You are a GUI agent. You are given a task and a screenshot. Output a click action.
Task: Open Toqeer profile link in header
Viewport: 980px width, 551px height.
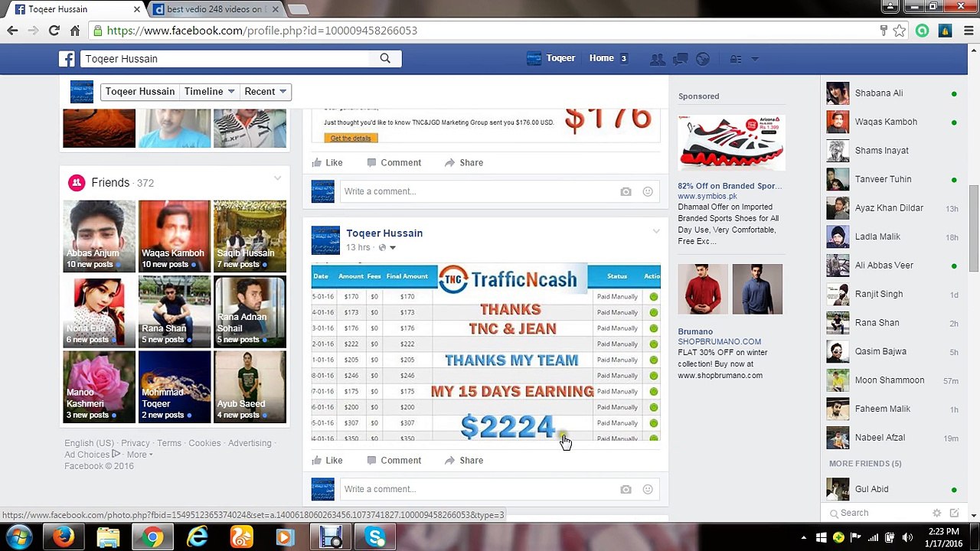click(x=551, y=58)
